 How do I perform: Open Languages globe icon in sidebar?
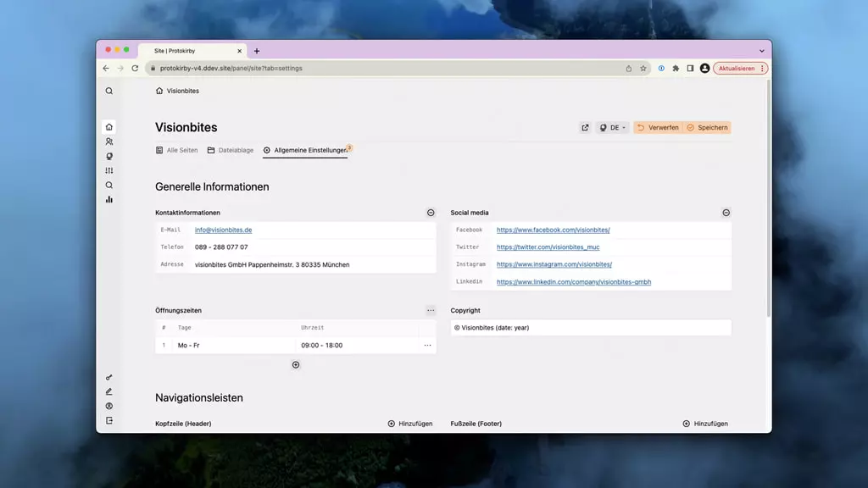[x=109, y=156]
